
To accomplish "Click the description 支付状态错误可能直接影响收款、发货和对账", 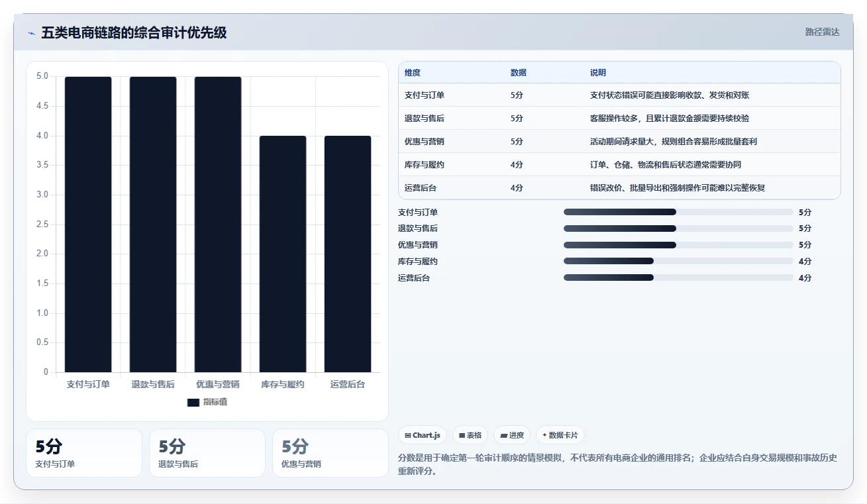I will (x=670, y=95).
